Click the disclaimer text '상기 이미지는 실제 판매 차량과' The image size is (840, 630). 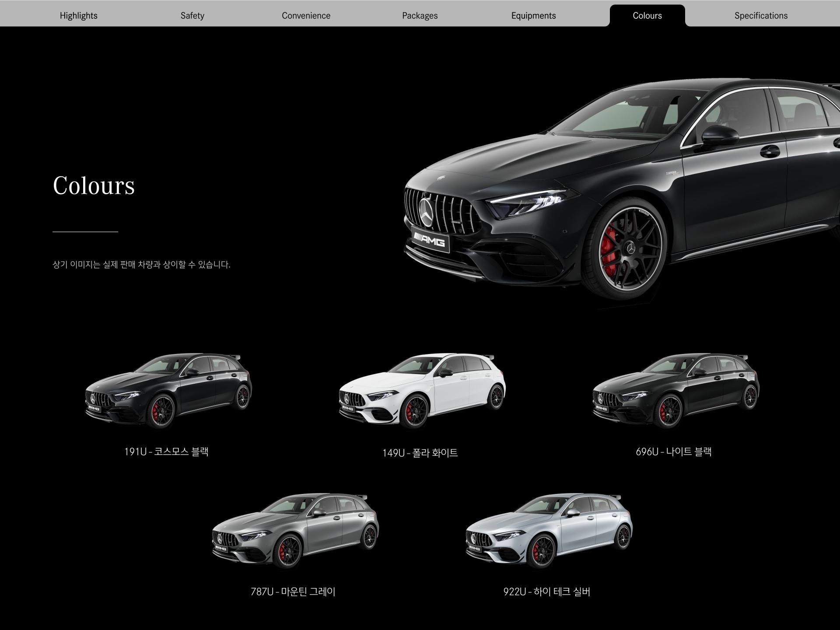pyautogui.click(x=106, y=265)
